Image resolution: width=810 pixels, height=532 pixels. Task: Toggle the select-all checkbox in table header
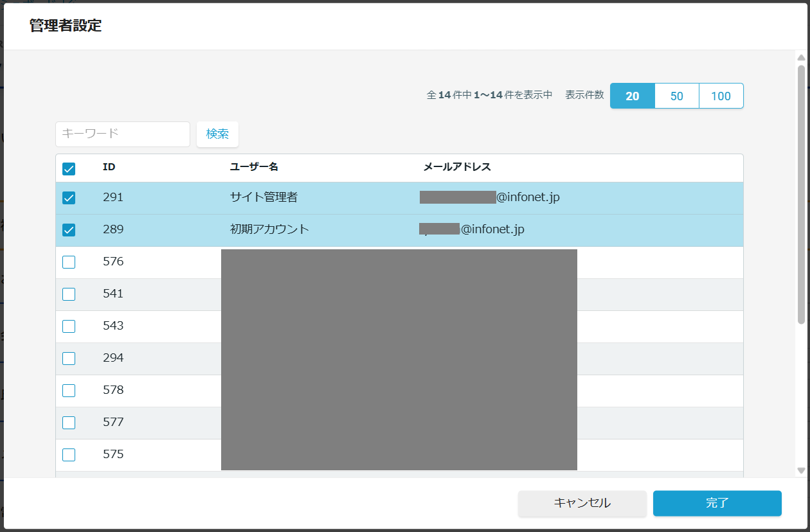(69, 169)
